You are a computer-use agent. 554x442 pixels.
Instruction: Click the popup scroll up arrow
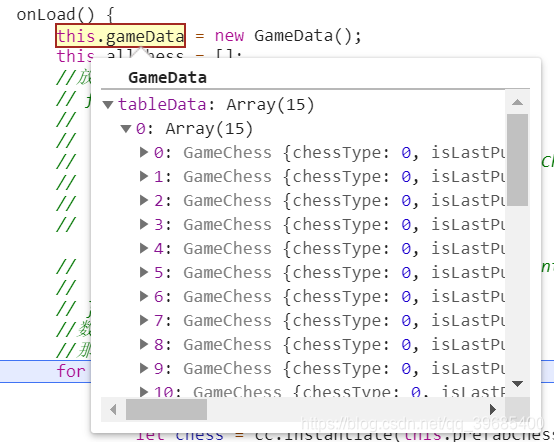517,102
